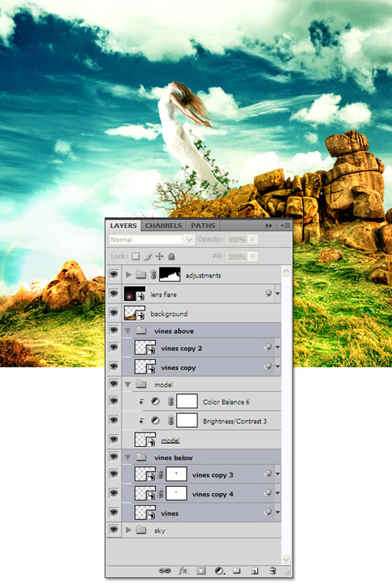Image resolution: width=392 pixels, height=584 pixels.
Task: Create a new layer icon
Action: (x=255, y=571)
